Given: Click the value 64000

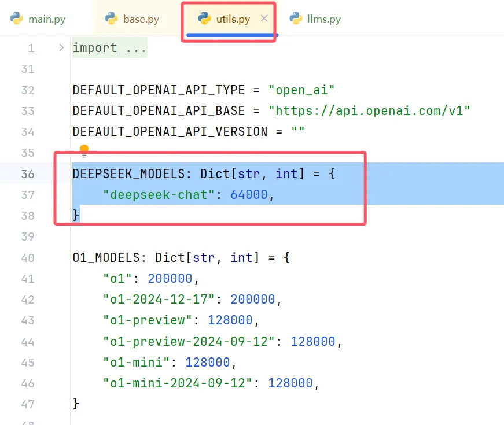Looking at the screenshot, I should tap(249, 195).
